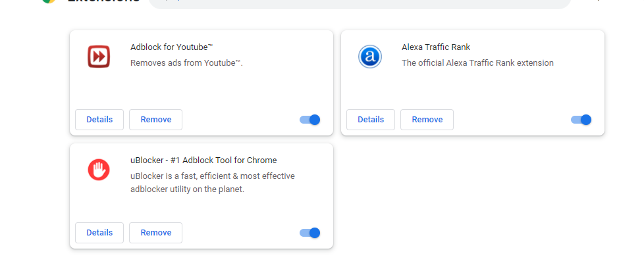Turn off the Alexa Traffic Rank toggle
The image size is (644, 269).
tap(581, 120)
